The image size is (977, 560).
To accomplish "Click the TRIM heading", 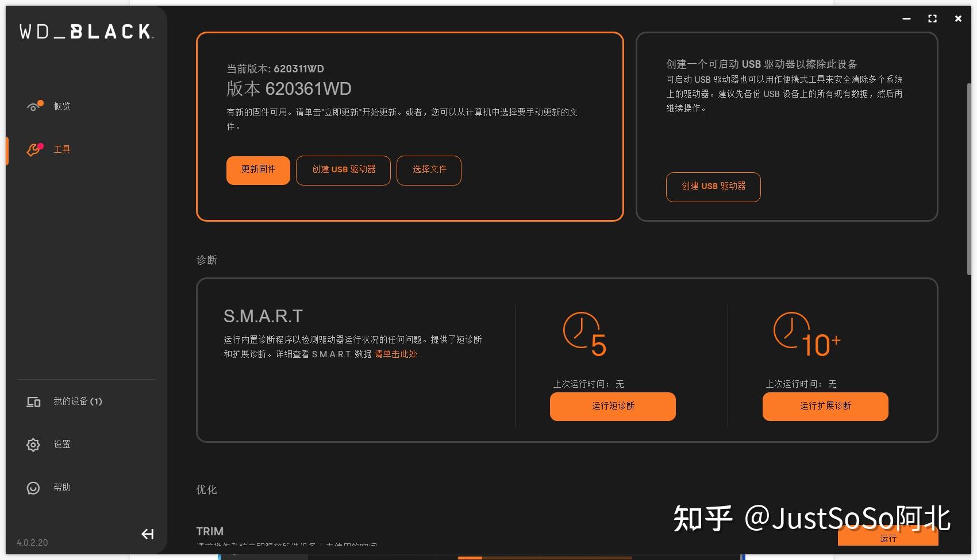I will pyautogui.click(x=210, y=531).
